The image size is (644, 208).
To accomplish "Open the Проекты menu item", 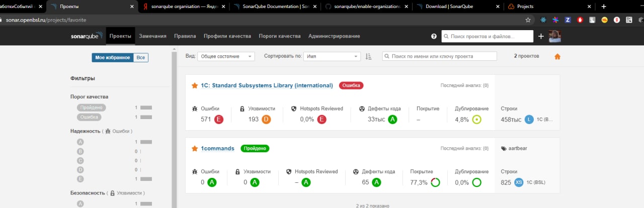I will [x=120, y=36].
